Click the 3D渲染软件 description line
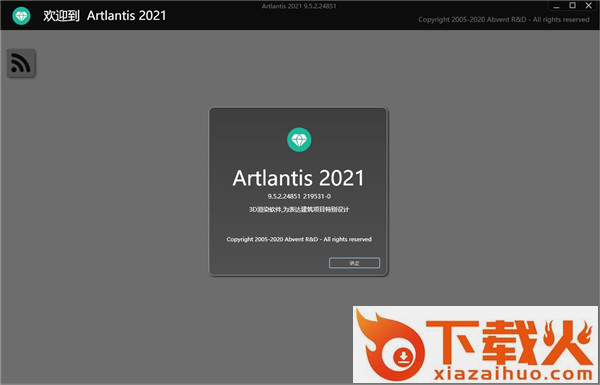The height and width of the screenshot is (385, 600). (299, 209)
